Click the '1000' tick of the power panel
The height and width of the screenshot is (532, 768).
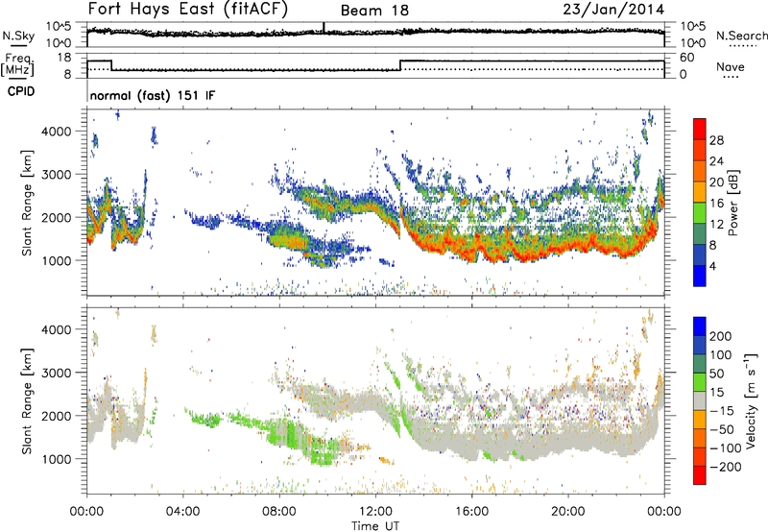[x=56, y=260]
